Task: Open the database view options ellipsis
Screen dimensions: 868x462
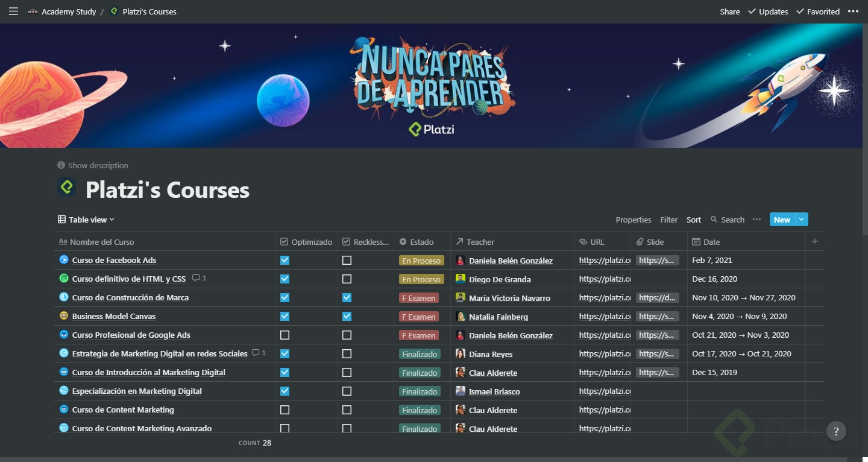Action: 756,220
